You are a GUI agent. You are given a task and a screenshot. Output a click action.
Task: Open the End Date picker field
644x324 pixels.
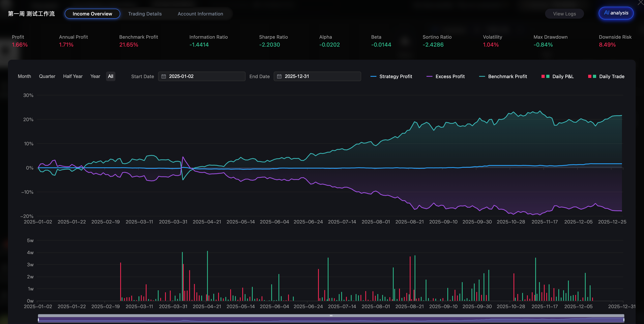(317, 76)
